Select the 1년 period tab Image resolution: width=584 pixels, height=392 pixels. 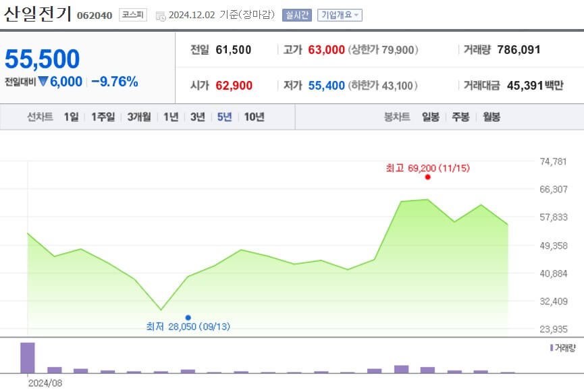[169, 116]
